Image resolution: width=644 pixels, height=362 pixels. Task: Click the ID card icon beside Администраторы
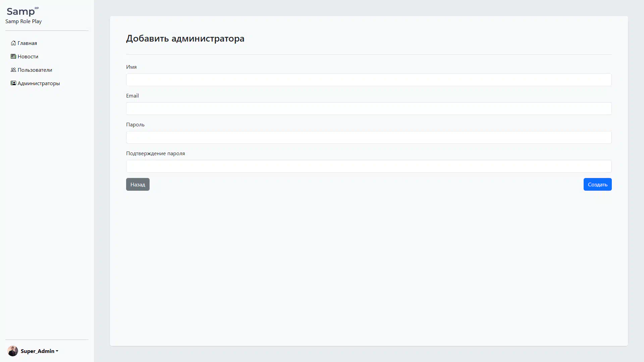(13, 83)
